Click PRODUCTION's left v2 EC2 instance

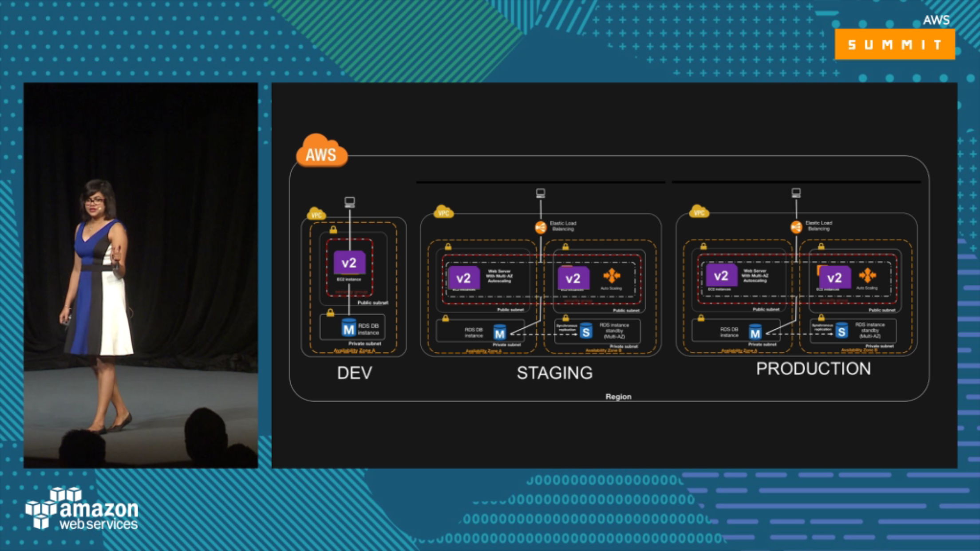(x=721, y=276)
